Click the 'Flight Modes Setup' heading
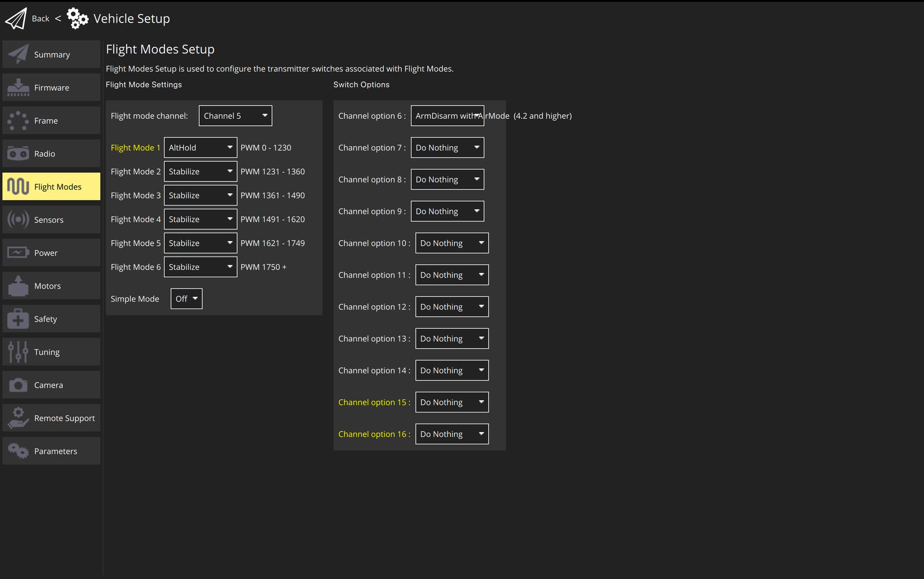The width and height of the screenshot is (924, 579). click(160, 49)
